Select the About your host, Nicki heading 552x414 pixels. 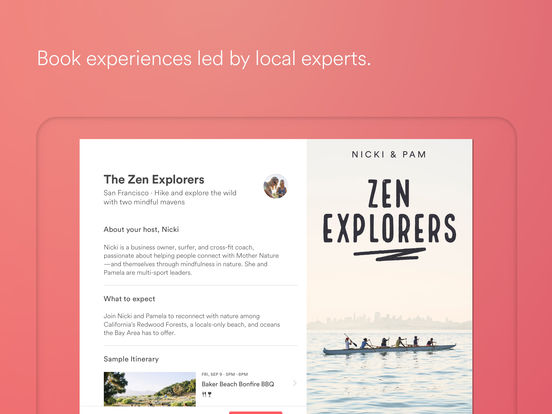click(141, 230)
